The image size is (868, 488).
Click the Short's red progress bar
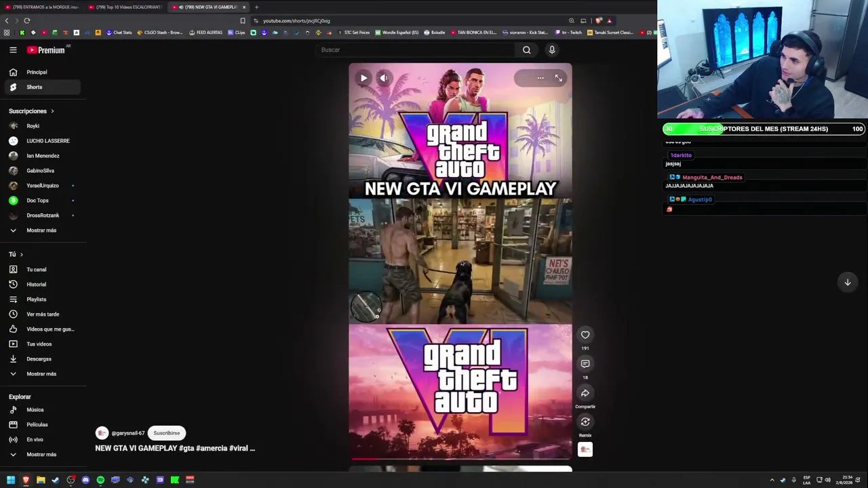click(x=460, y=459)
